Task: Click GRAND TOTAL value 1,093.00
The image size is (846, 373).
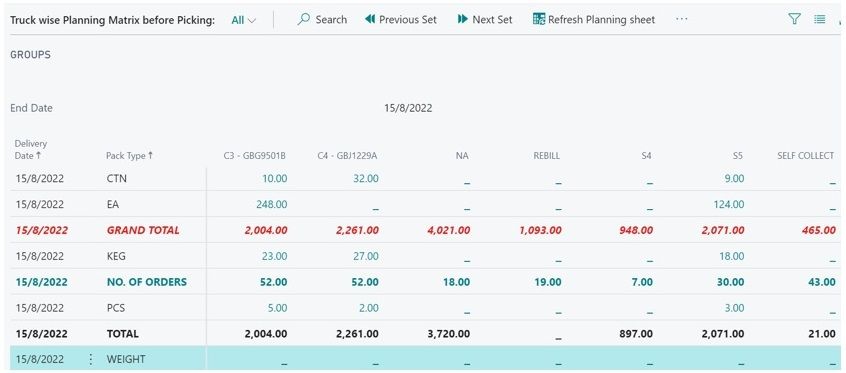Action: pyautogui.click(x=541, y=230)
